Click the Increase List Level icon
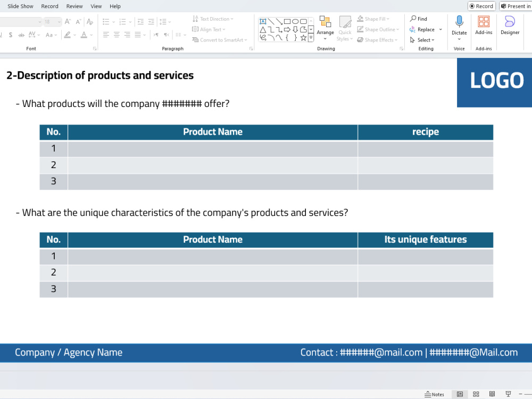The image size is (532, 399). click(x=151, y=22)
